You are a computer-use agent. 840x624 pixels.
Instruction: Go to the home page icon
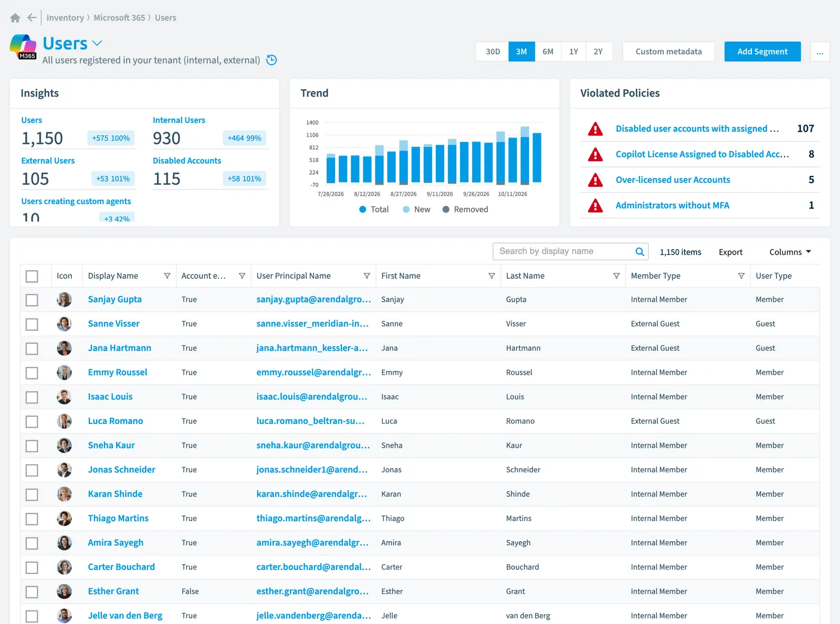point(15,18)
